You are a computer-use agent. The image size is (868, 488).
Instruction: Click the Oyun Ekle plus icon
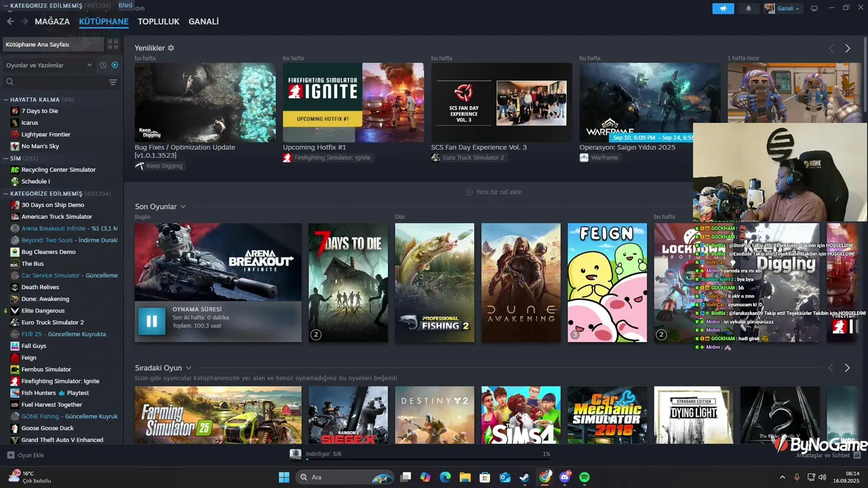point(10,455)
